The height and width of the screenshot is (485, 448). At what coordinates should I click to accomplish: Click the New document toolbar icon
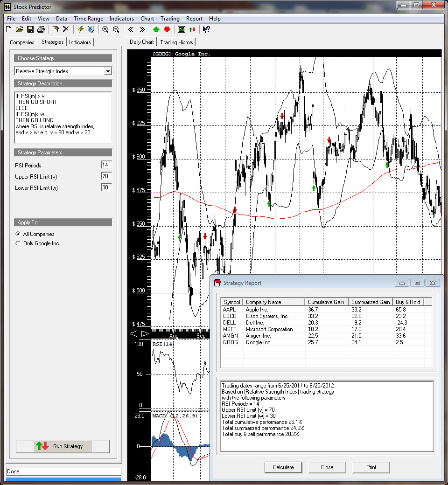[8, 29]
